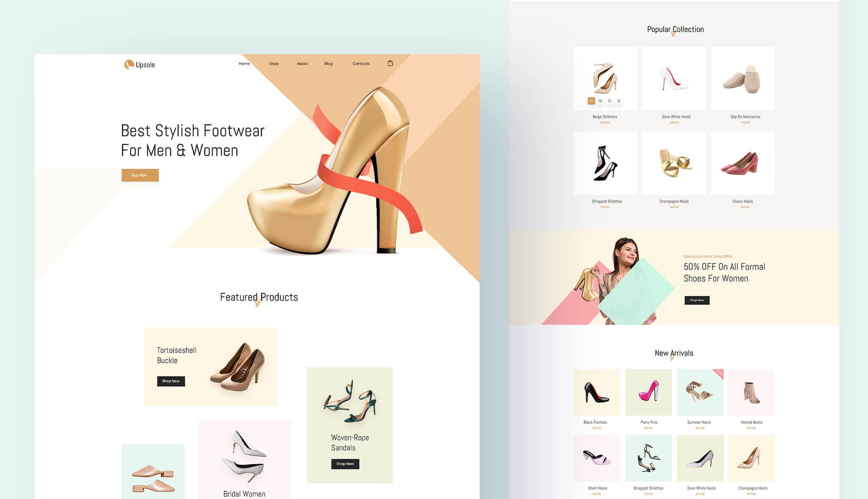
Task: Click Shop Now on Woven-Rope Sandals
Action: pos(345,464)
